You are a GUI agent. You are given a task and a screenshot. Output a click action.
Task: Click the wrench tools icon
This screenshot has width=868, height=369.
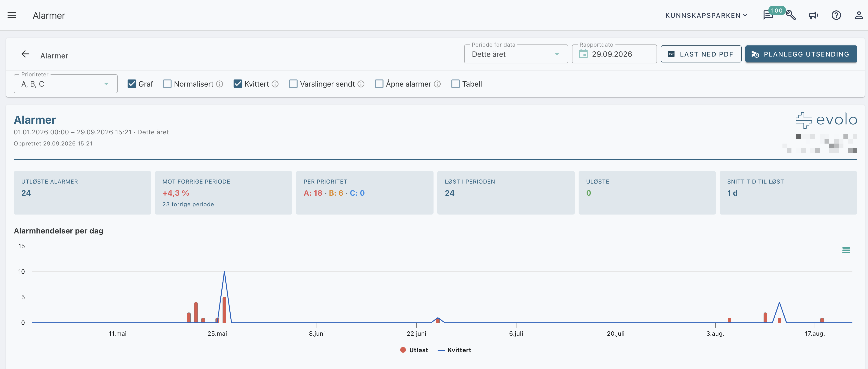791,15
